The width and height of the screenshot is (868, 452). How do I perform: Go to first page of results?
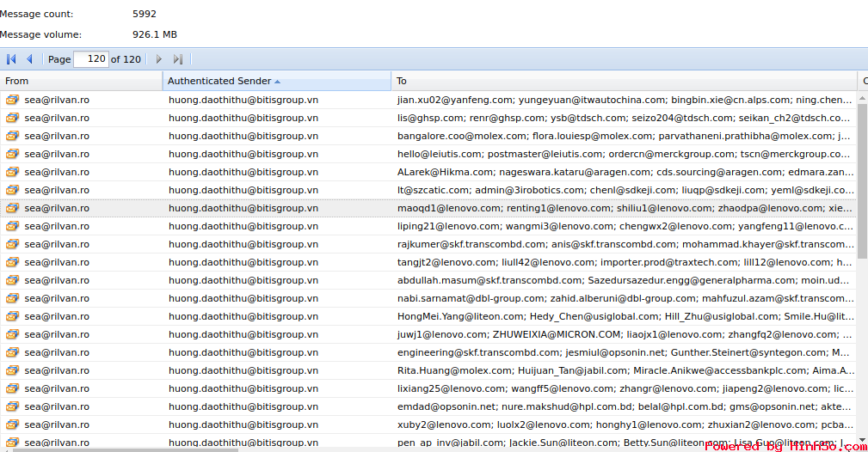pos(11,59)
